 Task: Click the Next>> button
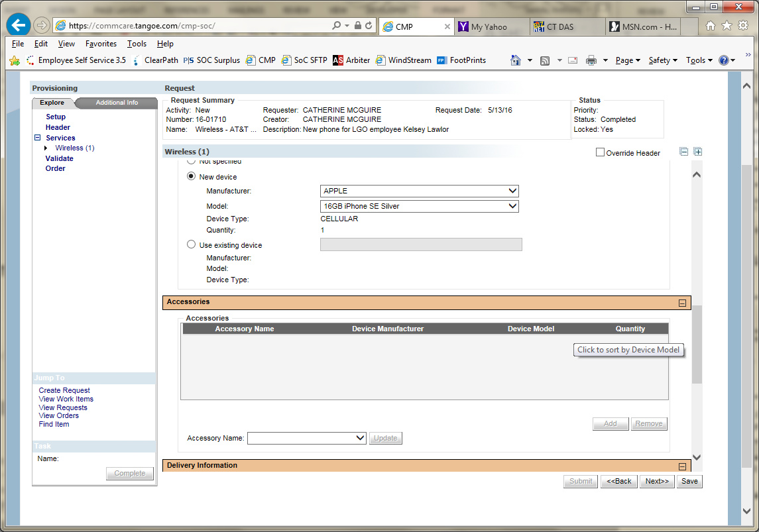pos(657,481)
